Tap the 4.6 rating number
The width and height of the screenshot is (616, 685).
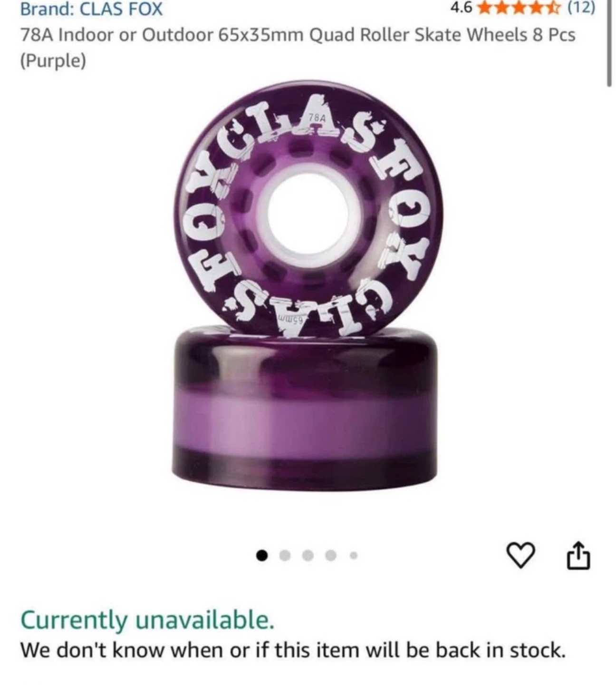tap(461, 8)
